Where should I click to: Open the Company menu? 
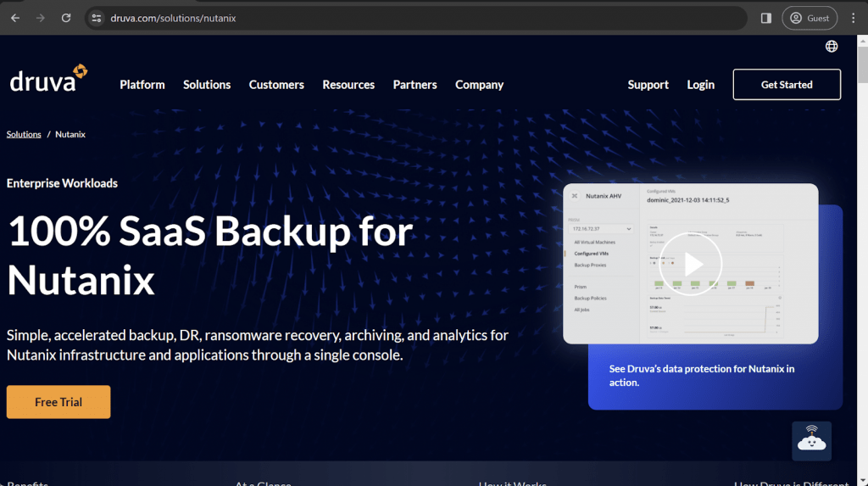point(480,85)
